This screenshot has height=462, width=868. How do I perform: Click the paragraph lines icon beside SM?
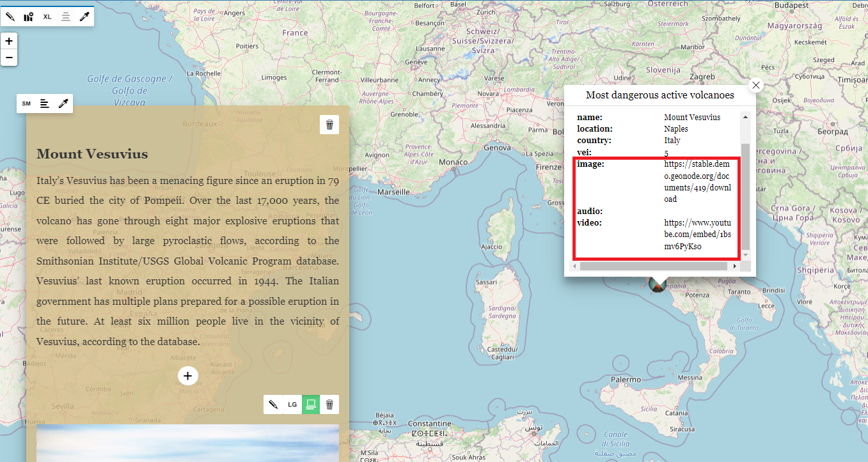coord(44,103)
